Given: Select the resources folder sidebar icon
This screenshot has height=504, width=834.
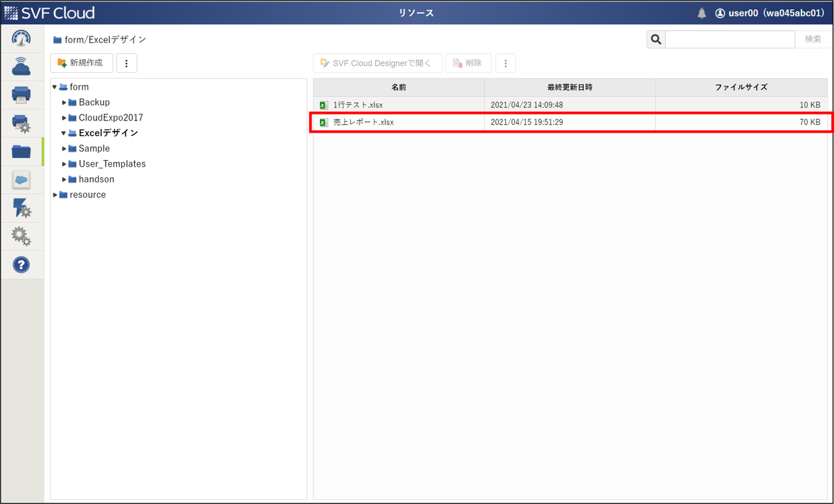Looking at the screenshot, I should coord(22,152).
